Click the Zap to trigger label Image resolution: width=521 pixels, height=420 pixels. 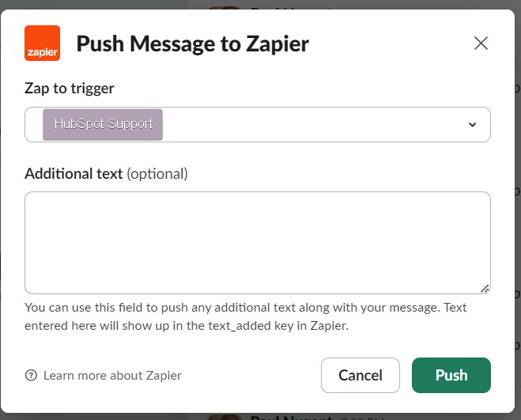tap(70, 89)
